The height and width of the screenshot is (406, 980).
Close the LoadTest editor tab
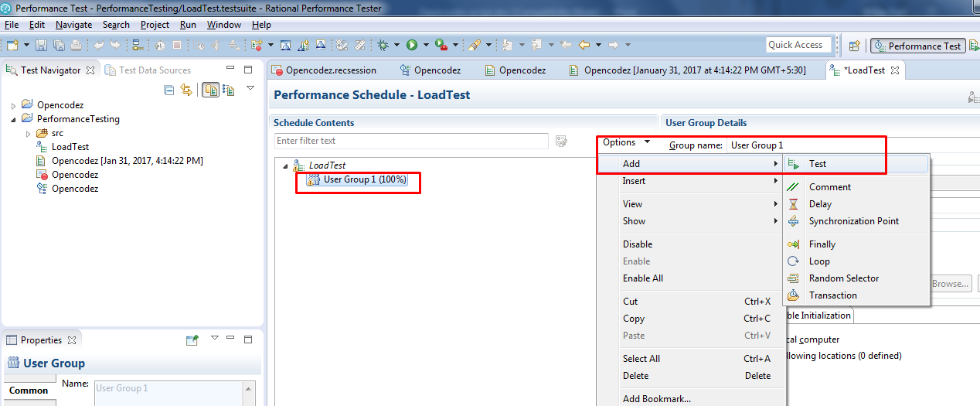[x=895, y=70]
